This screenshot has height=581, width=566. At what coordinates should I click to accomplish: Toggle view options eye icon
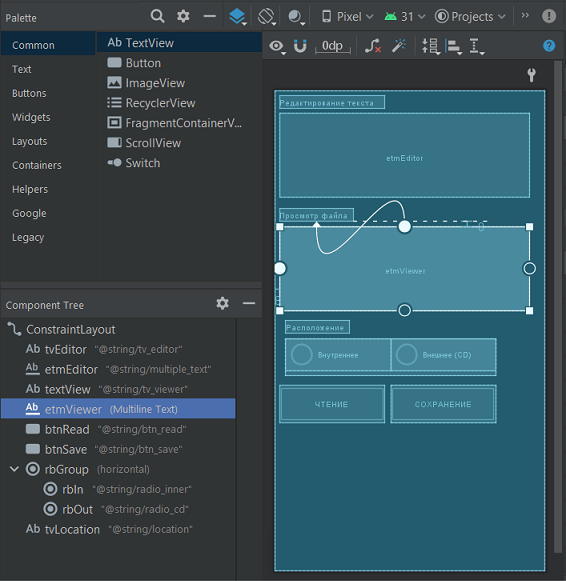click(x=277, y=46)
